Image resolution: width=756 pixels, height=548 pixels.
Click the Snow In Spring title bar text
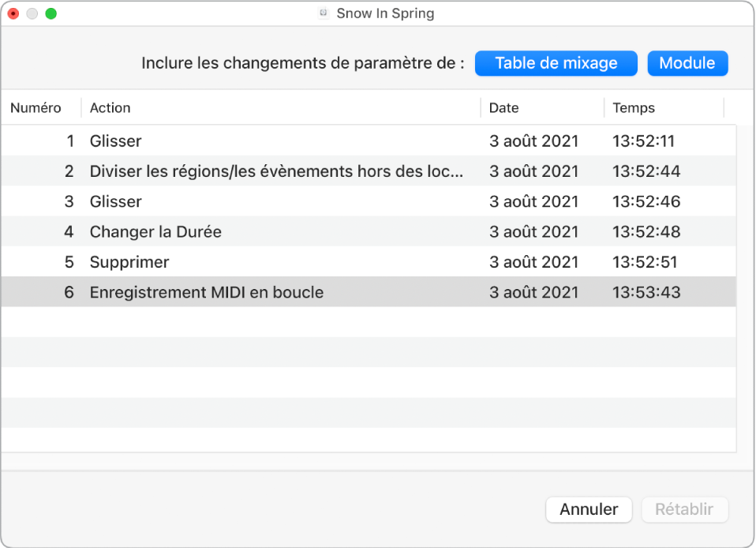[x=384, y=13]
